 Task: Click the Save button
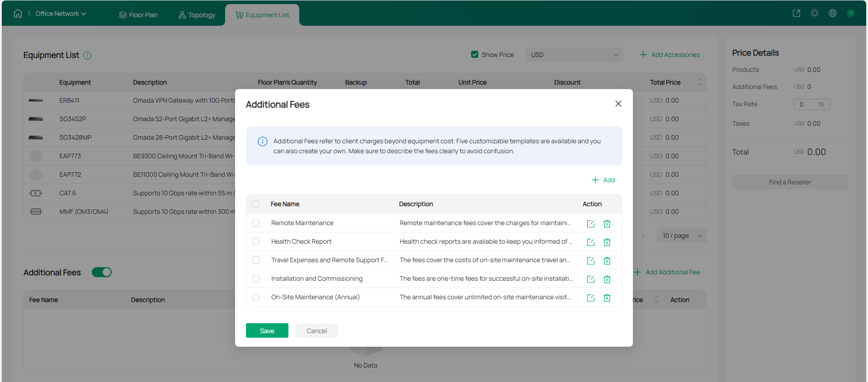tap(267, 331)
